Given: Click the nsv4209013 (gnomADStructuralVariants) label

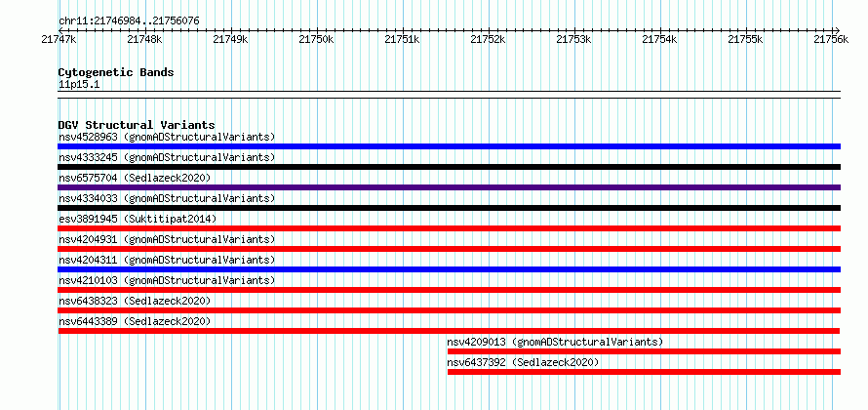Looking at the screenshot, I should click(555, 342).
